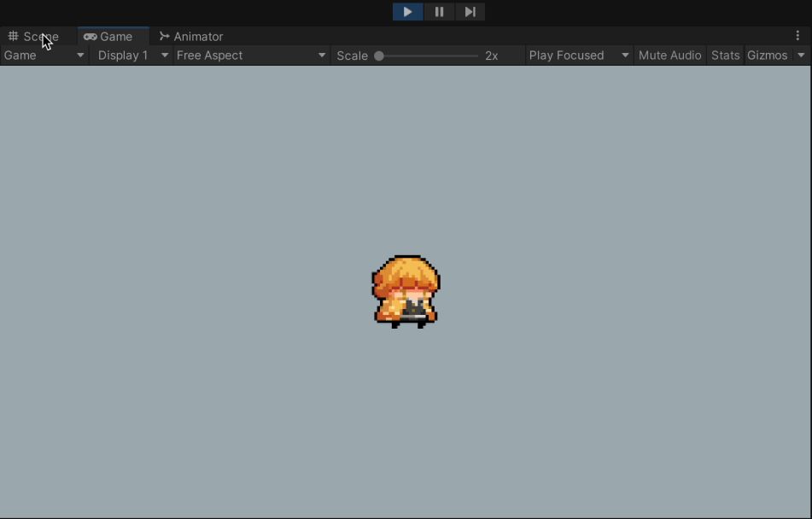Click the grid icon on the Scene tab
Viewport: 812px width, 519px height.
[x=13, y=37]
